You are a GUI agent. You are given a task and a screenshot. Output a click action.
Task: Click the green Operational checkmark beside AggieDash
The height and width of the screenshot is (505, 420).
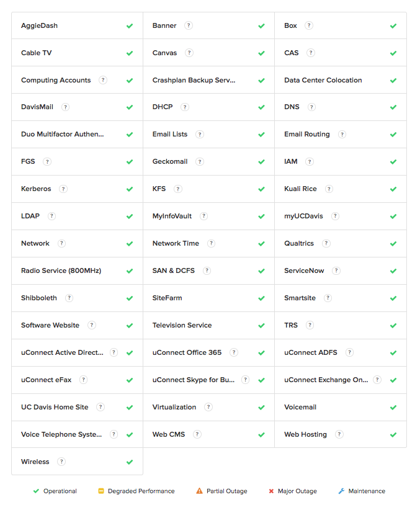click(x=130, y=25)
